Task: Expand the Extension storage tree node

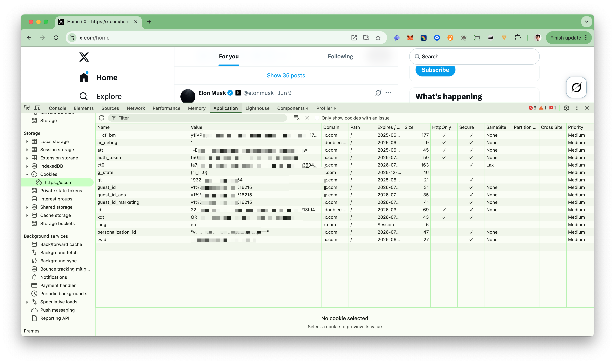Action: pyautogui.click(x=27, y=158)
